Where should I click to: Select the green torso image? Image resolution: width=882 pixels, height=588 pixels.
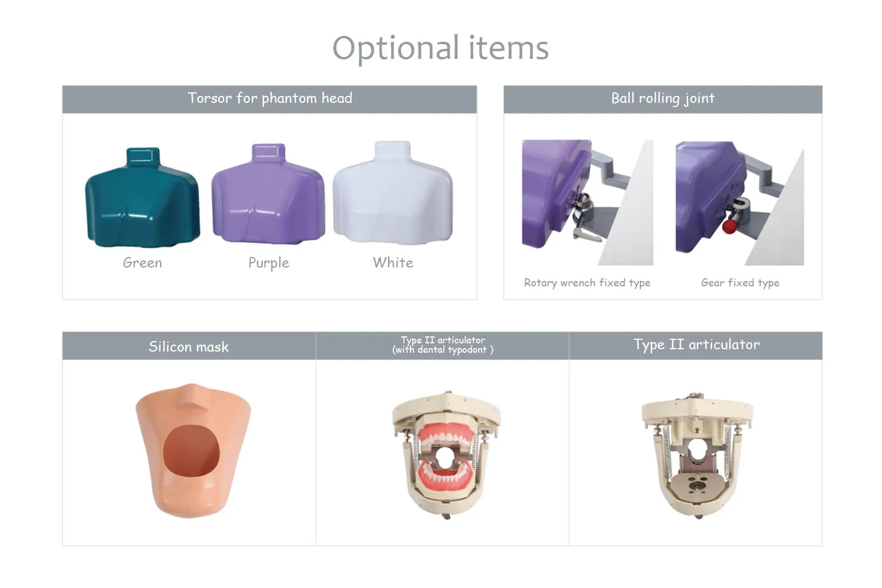[x=142, y=197]
